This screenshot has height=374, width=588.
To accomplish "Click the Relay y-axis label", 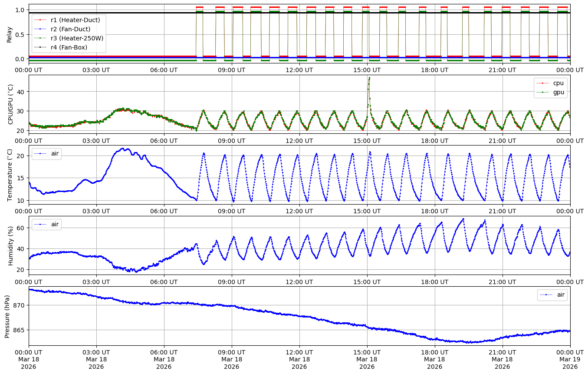I will coord(10,34).
